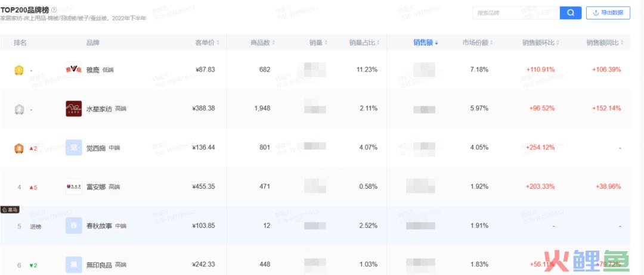Viewport: 644px width, 275px height.
Task: Sort by 销售额同比 column
Action: [604, 43]
